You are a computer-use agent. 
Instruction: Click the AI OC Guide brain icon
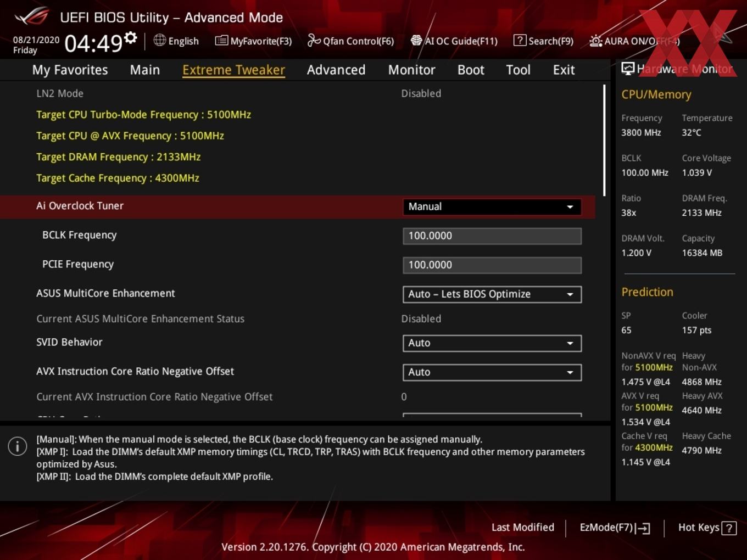tap(416, 40)
